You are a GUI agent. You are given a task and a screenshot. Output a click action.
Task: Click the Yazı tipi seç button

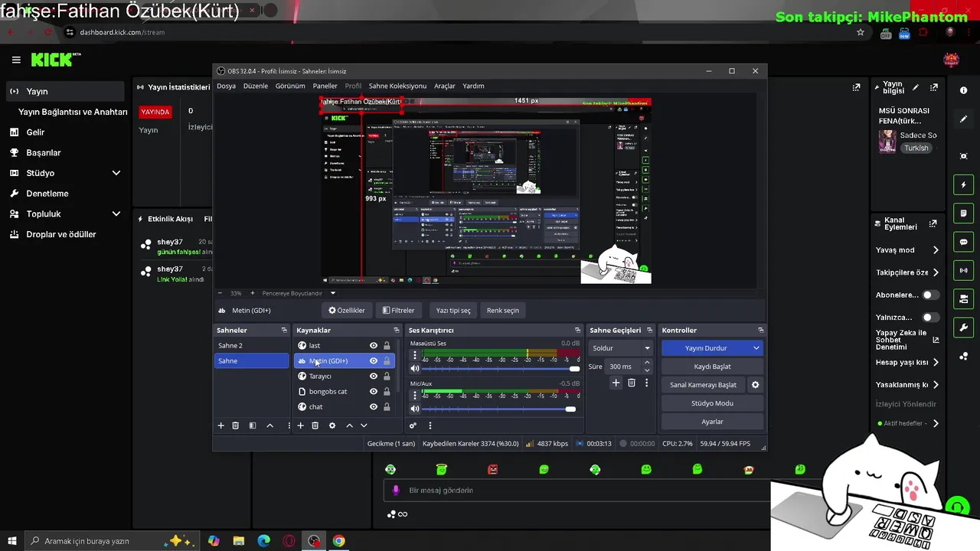(453, 311)
